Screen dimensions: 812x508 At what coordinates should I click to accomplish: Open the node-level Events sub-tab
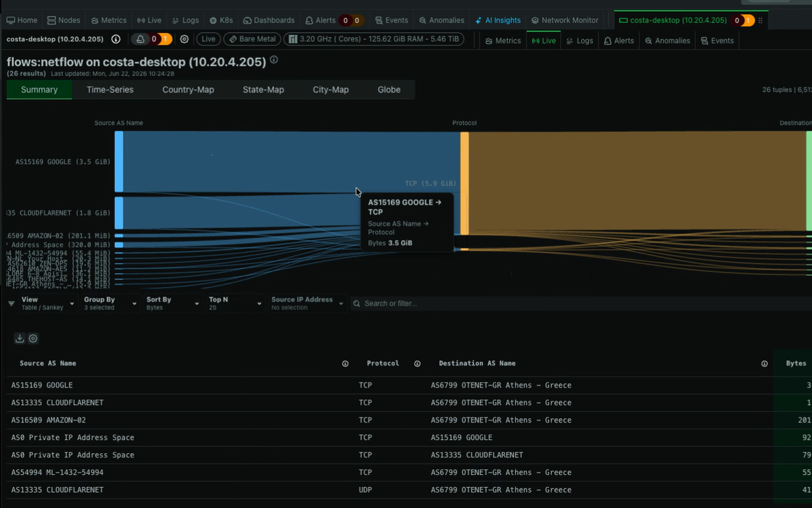pyautogui.click(x=717, y=41)
